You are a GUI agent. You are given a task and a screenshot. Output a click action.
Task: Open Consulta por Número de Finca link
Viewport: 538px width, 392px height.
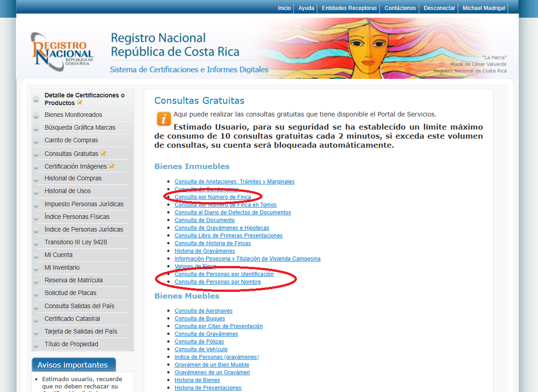(x=213, y=197)
